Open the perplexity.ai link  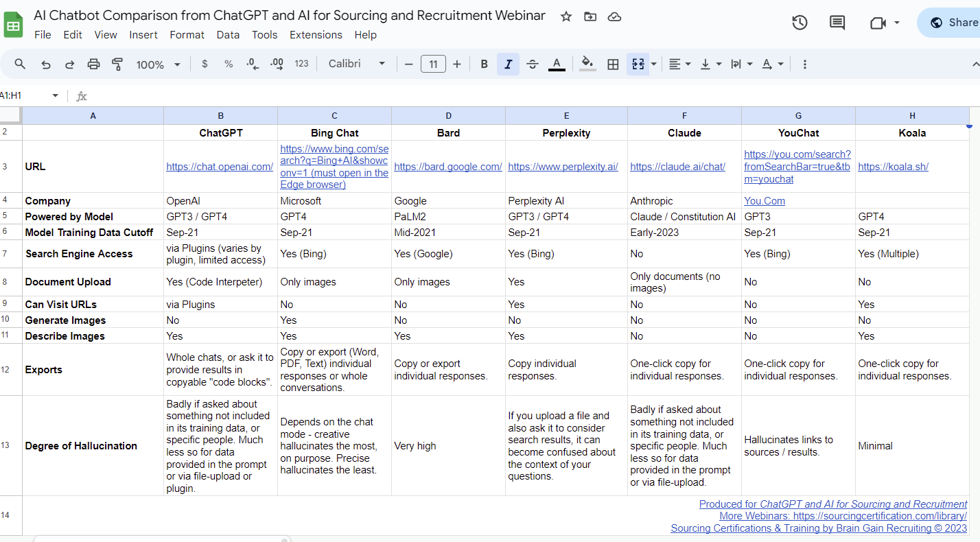tap(563, 167)
